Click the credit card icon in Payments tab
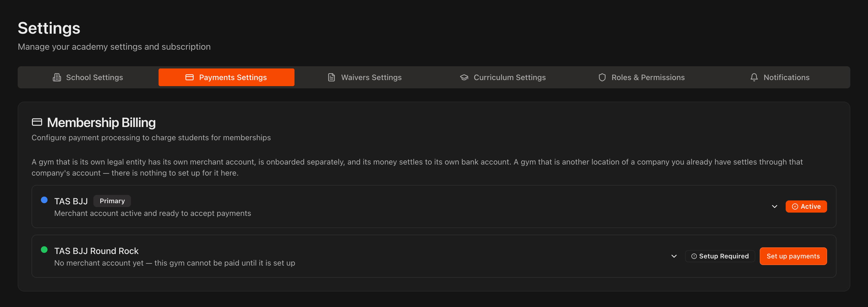 [189, 77]
